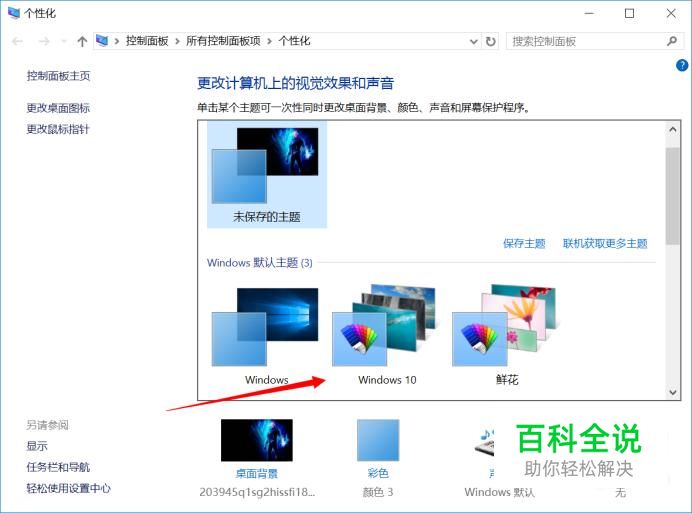
Task: Select 控制面板 in the breadcrumb
Action: pos(147,41)
